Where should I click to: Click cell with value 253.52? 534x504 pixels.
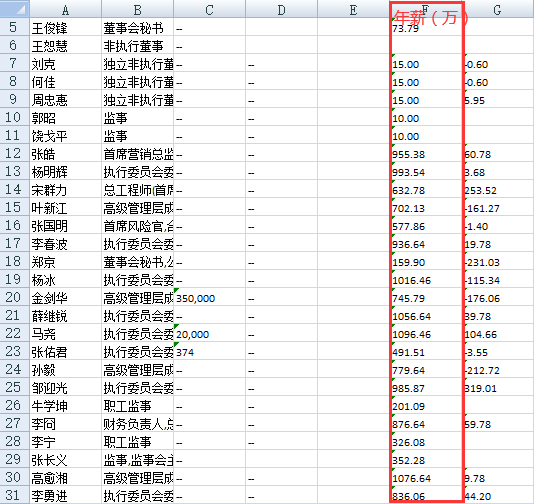click(498, 189)
